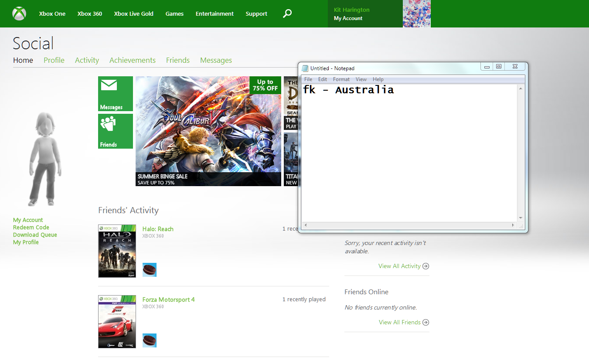
Task: Maximize the Notepad window
Action: pos(499,67)
